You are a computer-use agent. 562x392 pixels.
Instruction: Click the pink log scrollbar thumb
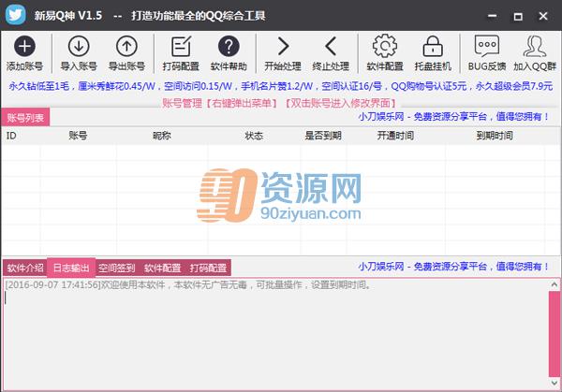[555, 334]
